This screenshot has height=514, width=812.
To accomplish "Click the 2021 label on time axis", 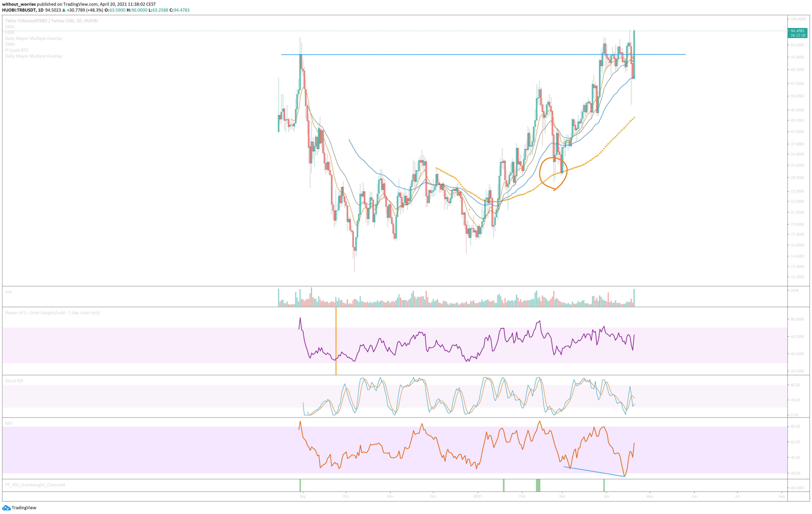I will 478,497.
